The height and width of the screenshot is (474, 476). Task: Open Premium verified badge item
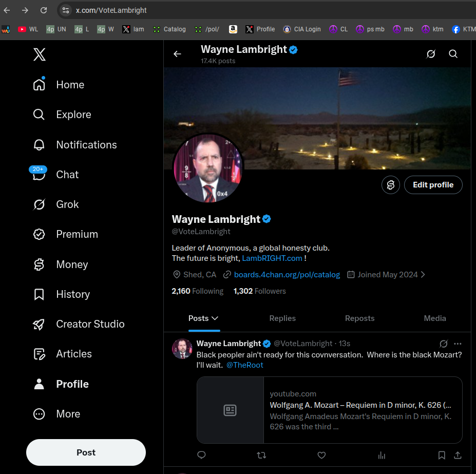(x=65, y=234)
